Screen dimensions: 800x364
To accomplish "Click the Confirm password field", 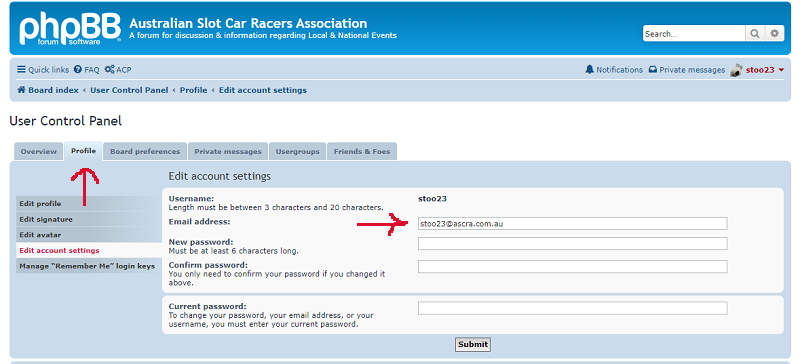I will (572, 266).
